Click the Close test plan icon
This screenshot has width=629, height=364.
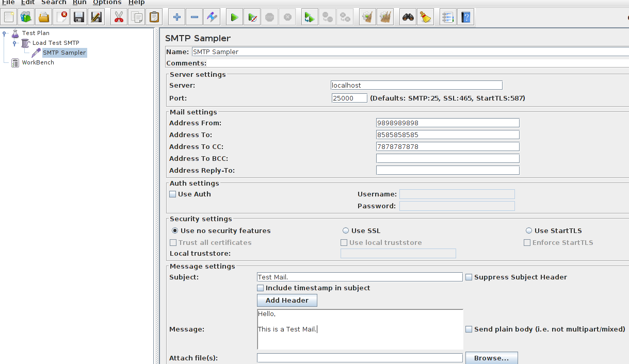pyautogui.click(x=61, y=17)
